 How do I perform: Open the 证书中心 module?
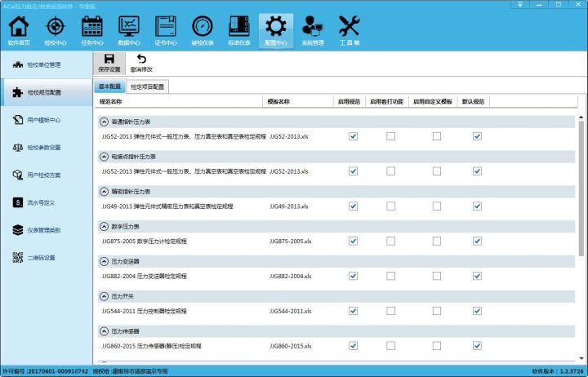166,30
